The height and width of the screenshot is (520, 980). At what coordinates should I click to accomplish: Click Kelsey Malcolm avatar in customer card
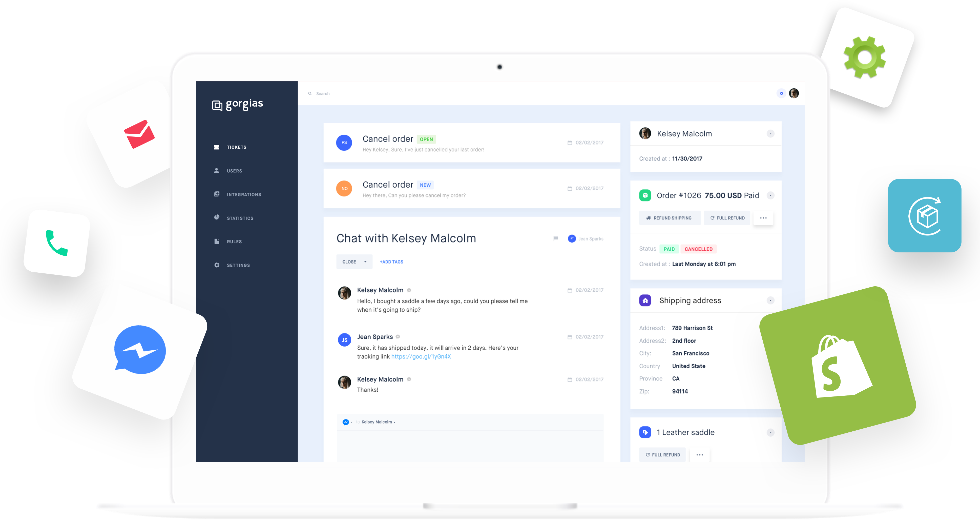645,134
